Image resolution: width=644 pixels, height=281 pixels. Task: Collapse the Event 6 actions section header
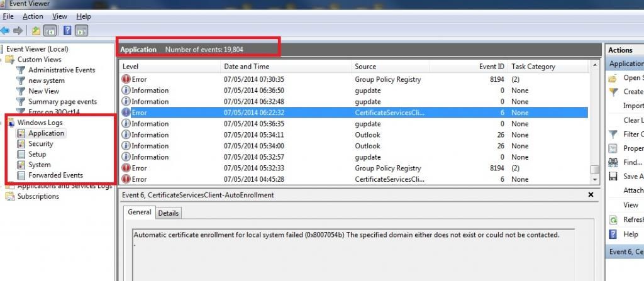(x=625, y=251)
